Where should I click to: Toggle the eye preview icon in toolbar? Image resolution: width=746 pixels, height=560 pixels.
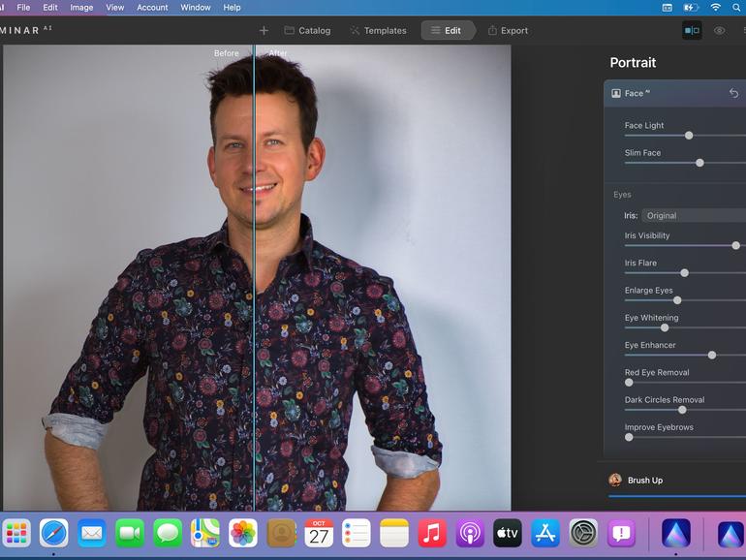(719, 30)
